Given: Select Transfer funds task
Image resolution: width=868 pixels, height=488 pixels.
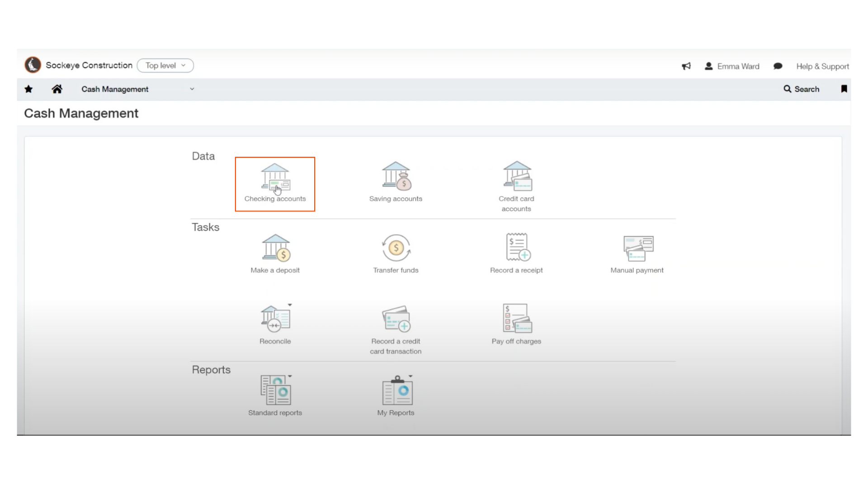Looking at the screenshot, I should click(396, 253).
